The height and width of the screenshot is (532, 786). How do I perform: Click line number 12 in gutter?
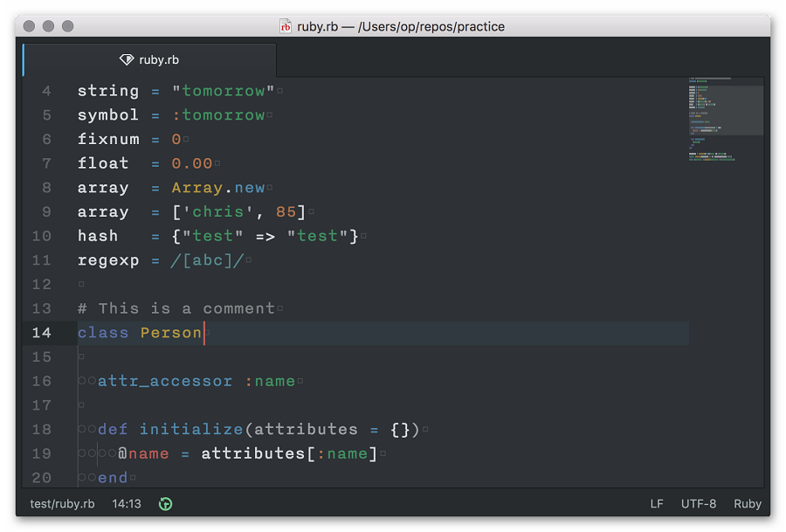42,284
